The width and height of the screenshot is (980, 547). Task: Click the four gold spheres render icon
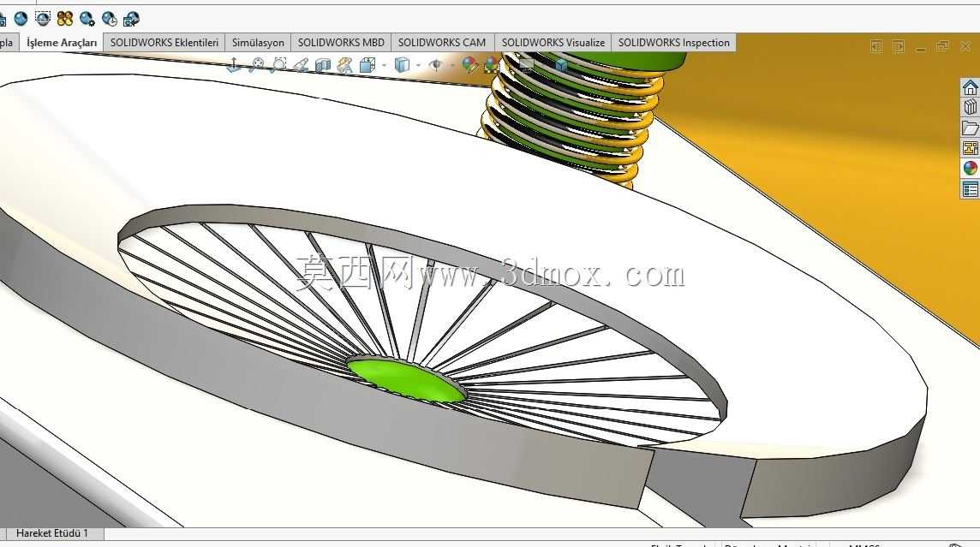pyautogui.click(x=65, y=19)
